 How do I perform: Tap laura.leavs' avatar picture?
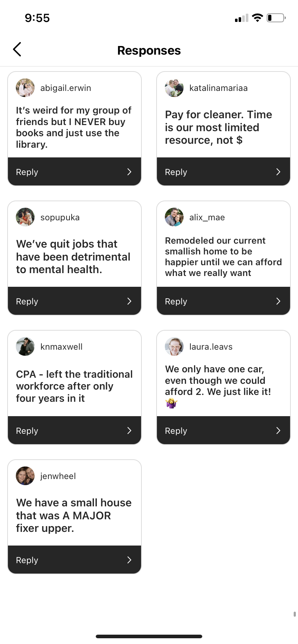pyautogui.click(x=174, y=346)
